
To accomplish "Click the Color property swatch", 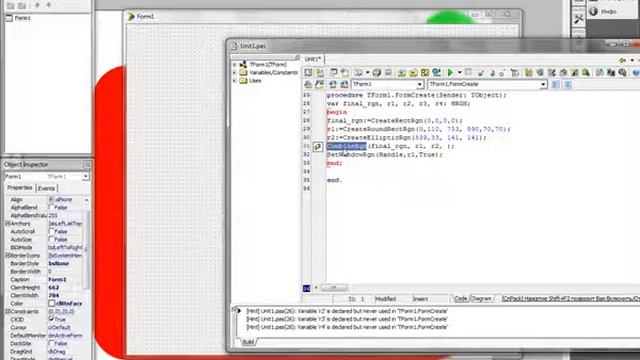I will tap(51, 303).
